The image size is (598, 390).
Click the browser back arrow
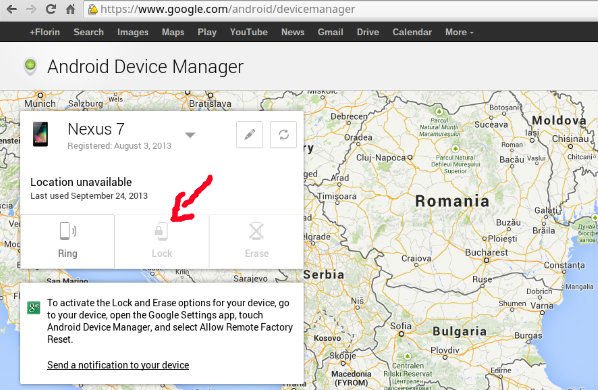pyautogui.click(x=12, y=9)
